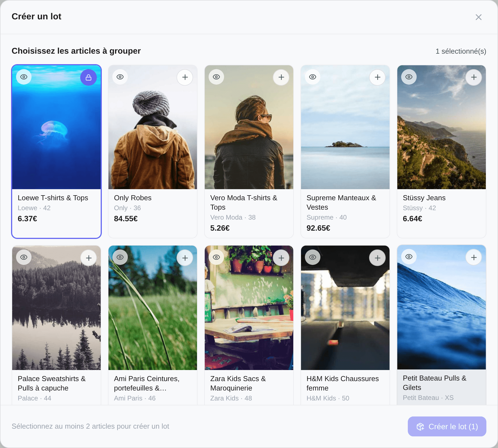Click the 'Supreme · 40' brand and size
The height and width of the screenshot is (448, 498).
click(326, 217)
